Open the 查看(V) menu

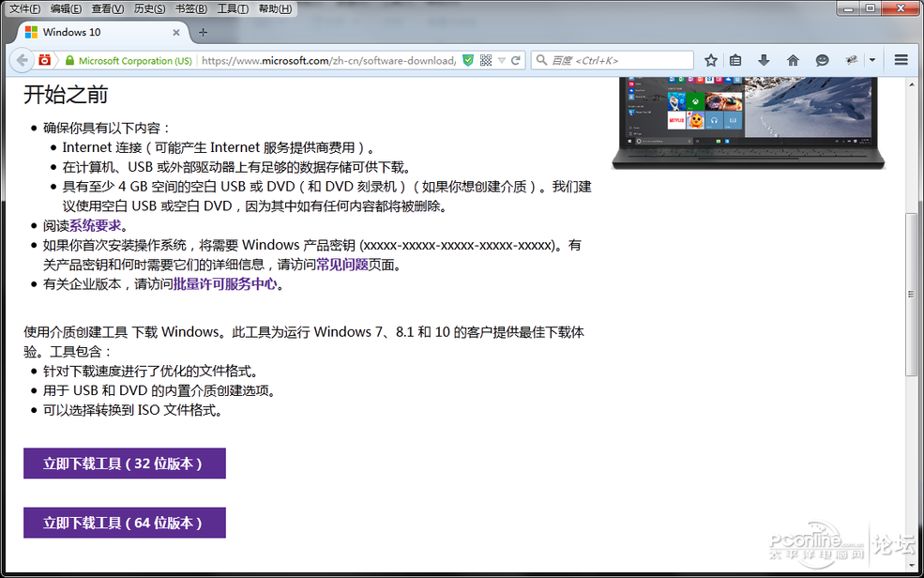coord(107,8)
